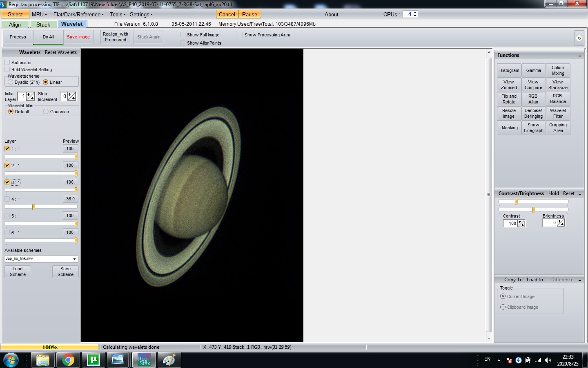Click the Contrast slider handle
The width and height of the screenshot is (588, 368).
[x=516, y=202]
